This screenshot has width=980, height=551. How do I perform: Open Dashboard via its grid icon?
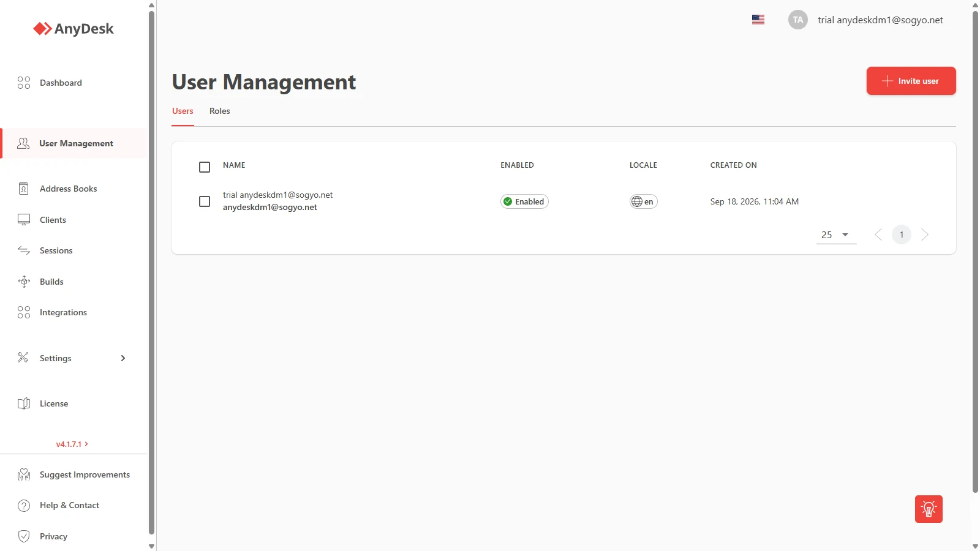24,83
